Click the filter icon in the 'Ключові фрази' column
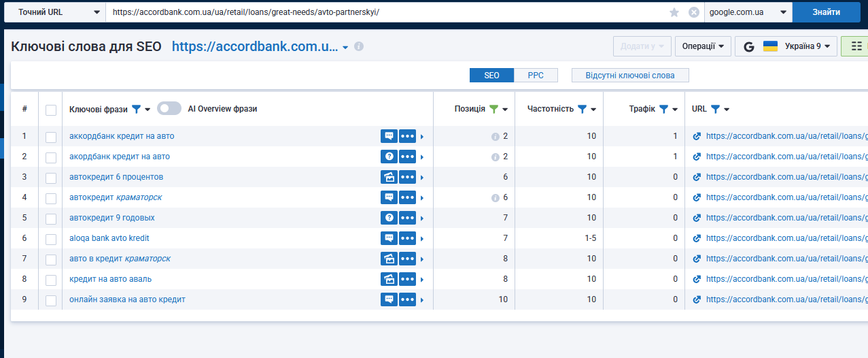This screenshot has width=868, height=358. coord(136,109)
